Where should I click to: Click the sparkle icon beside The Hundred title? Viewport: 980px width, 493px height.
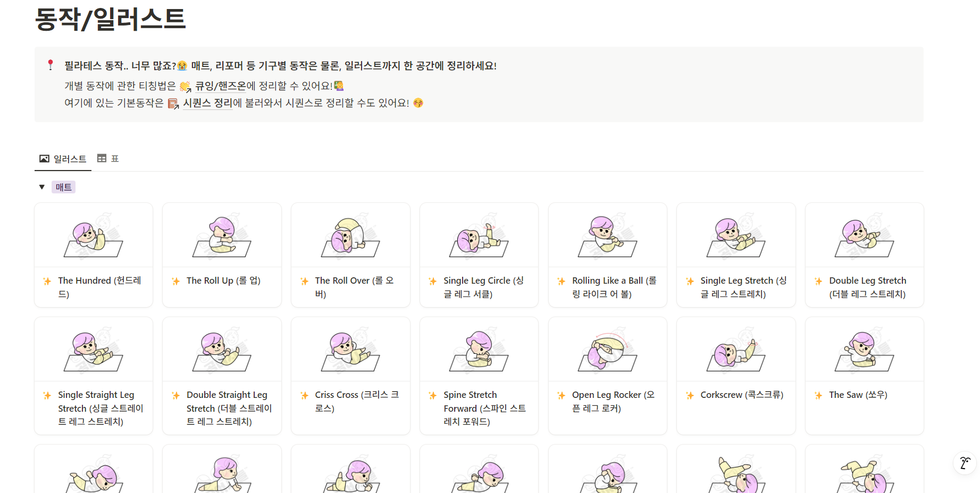(x=47, y=281)
